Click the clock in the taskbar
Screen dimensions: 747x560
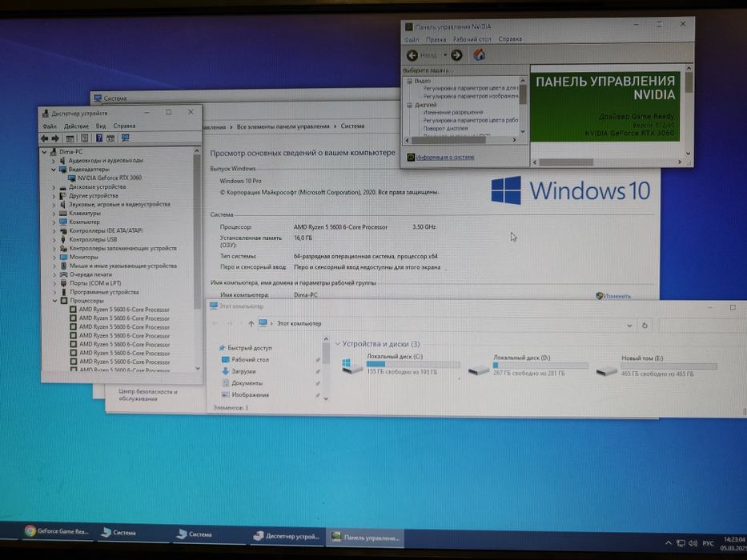[734, 544]
